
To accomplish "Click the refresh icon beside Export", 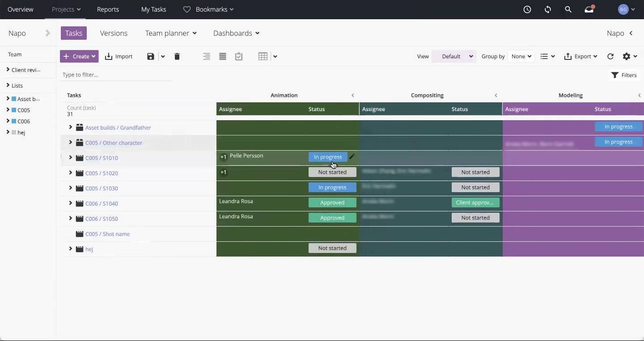I will [610, 56].
